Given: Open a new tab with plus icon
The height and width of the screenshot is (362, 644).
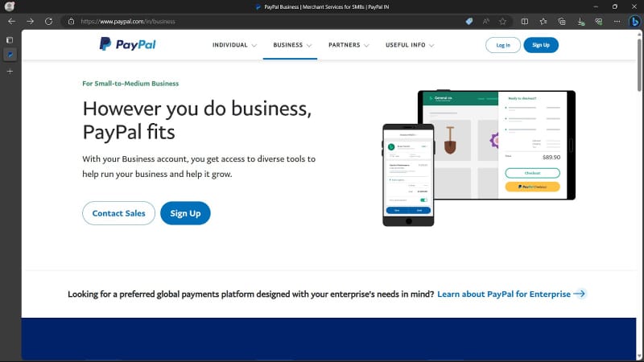Looking at the screenshot, I should pos(10,72).
